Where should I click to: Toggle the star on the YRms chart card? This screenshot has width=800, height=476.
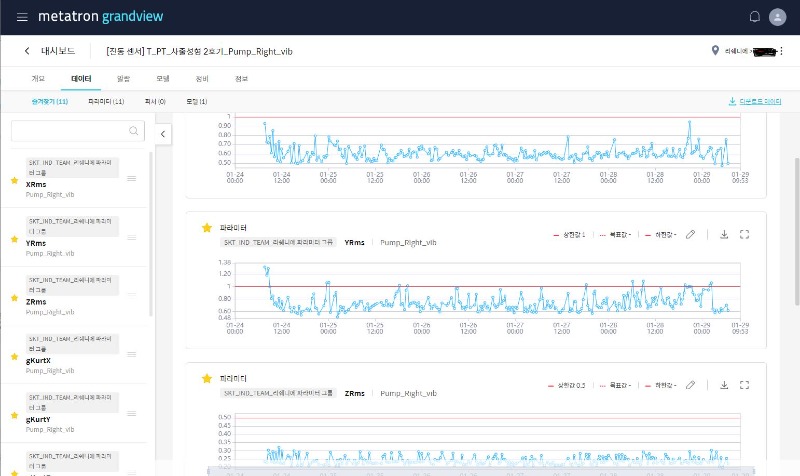(x=207, y=228)
